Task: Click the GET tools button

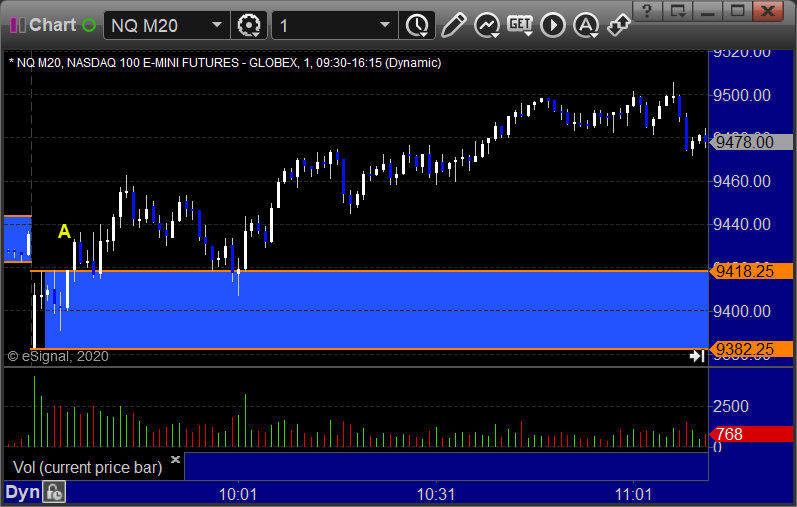Action: (x=520, y=25)
